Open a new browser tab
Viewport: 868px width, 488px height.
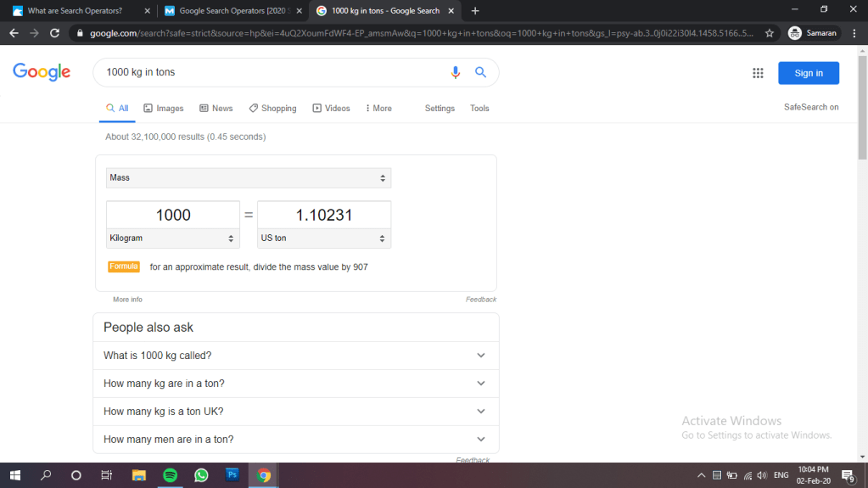(x=475, y=11)
